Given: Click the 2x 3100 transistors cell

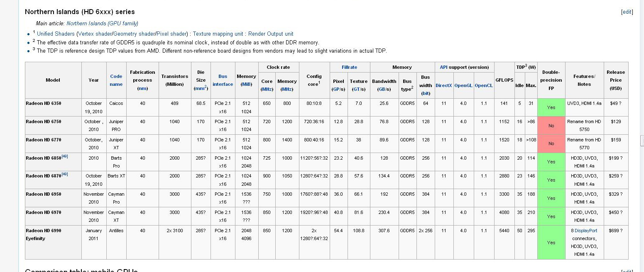Looking at the screenshot, I should [x=175, y=243].
